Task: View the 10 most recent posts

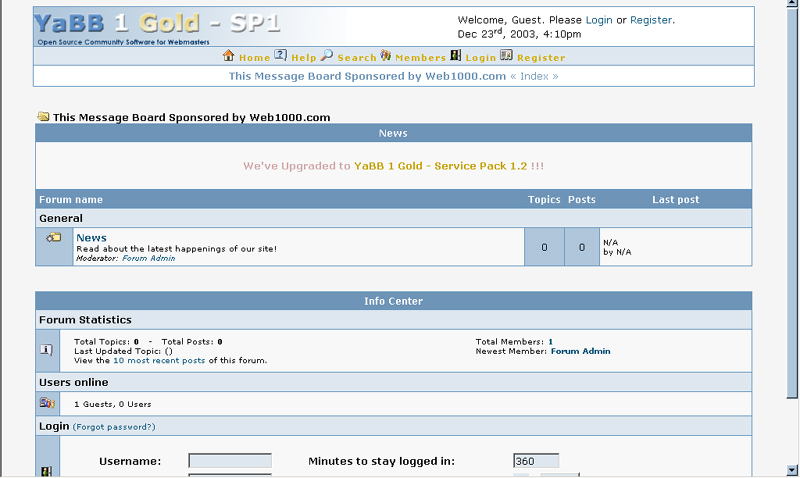Action: [159, 360]
